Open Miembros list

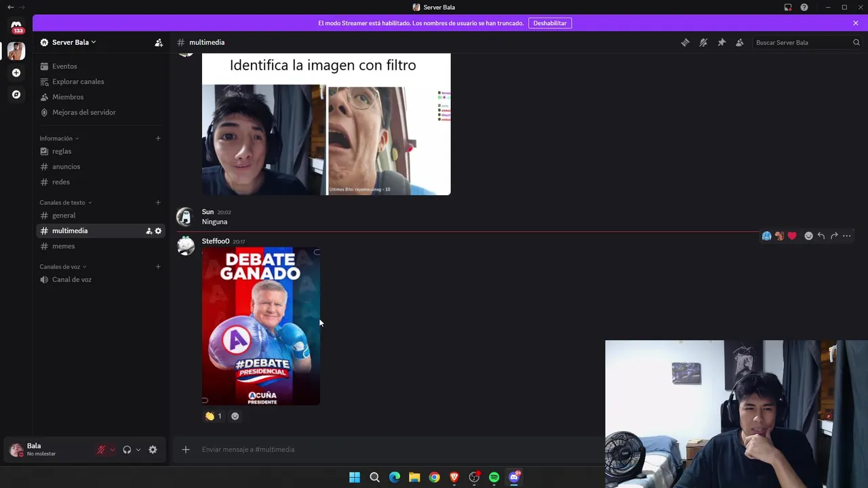[x=100, y=97]
